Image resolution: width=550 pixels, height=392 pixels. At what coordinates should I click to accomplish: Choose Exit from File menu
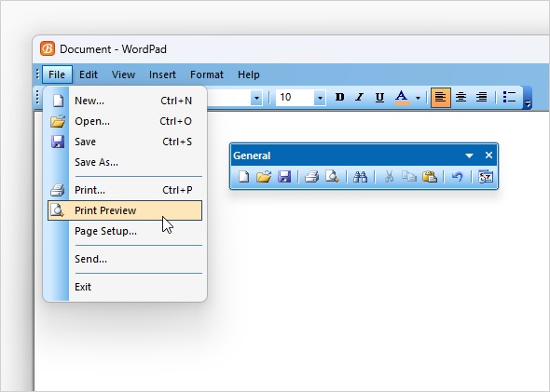pyautogui.click(x=125, y=287)
